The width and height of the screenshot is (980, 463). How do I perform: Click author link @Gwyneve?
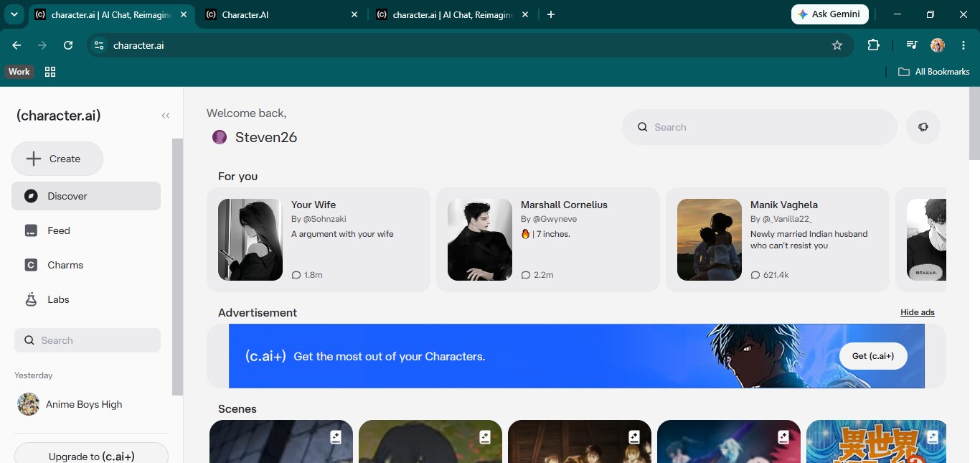point(555,219)
